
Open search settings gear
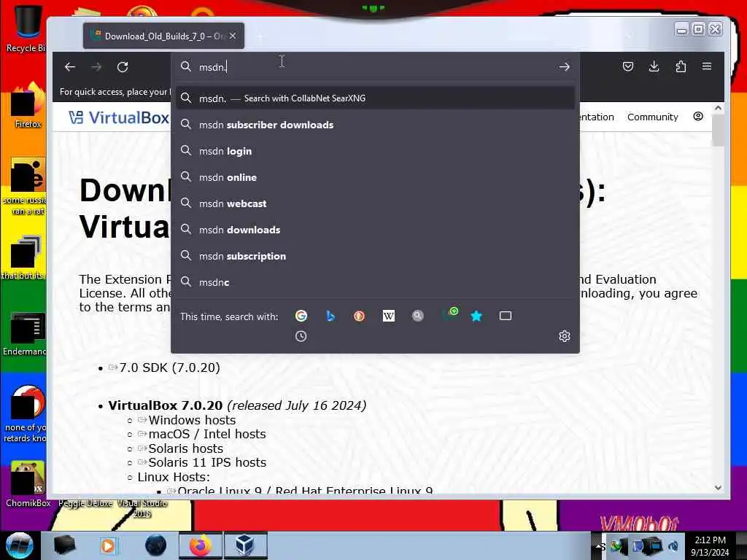(565, 336)
